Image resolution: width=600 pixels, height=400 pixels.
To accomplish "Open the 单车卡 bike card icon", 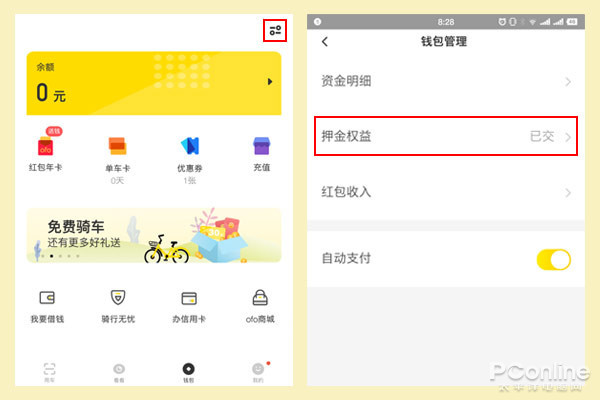I will (x=117, y=146).
